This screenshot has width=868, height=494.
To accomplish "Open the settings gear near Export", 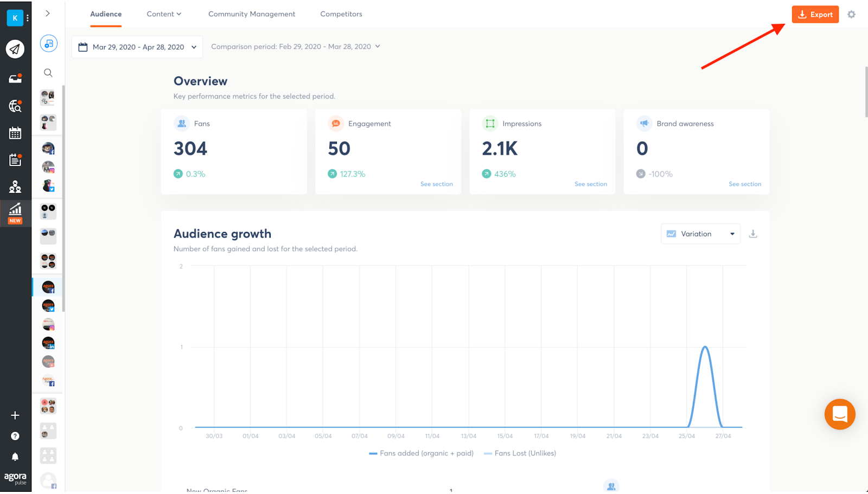I will pyautogui.click(x=851, y=15).
